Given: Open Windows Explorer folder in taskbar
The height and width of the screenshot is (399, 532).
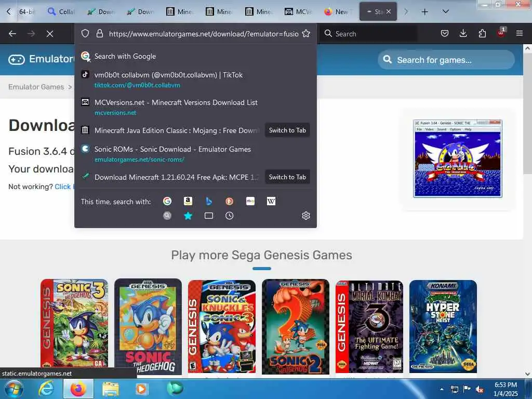Looking at the screenshot, I should pos(111,389).
